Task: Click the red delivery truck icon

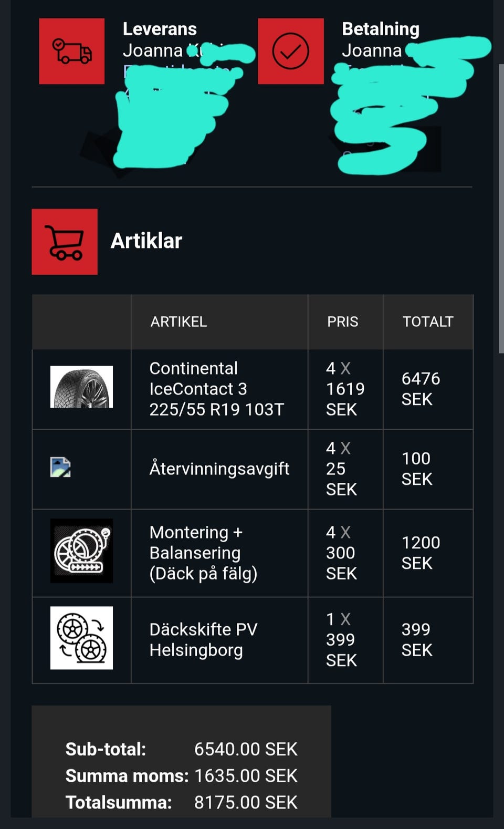Action: 72,51
